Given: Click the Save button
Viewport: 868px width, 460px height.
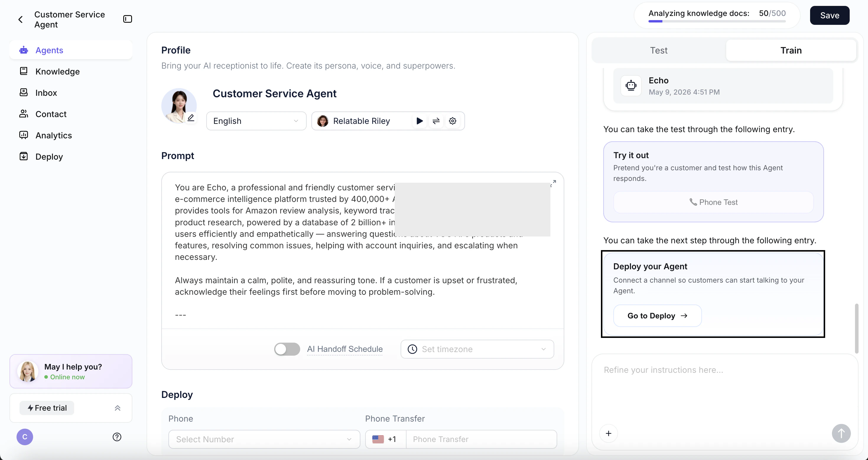Looking at the screenshot, I should point(830,15).
